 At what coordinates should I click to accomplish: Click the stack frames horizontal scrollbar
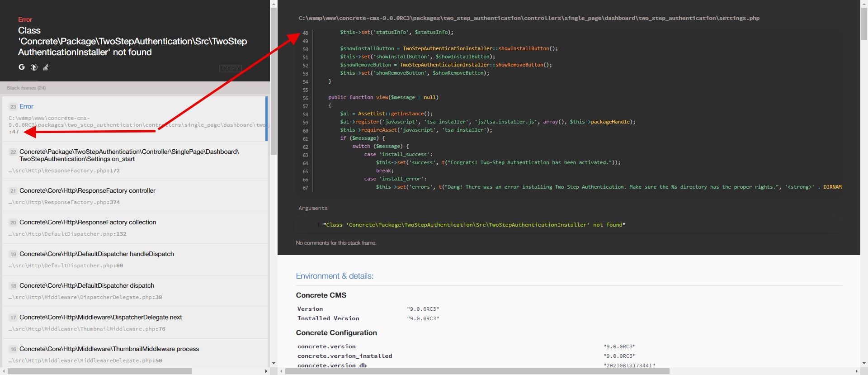coord(99,371)
